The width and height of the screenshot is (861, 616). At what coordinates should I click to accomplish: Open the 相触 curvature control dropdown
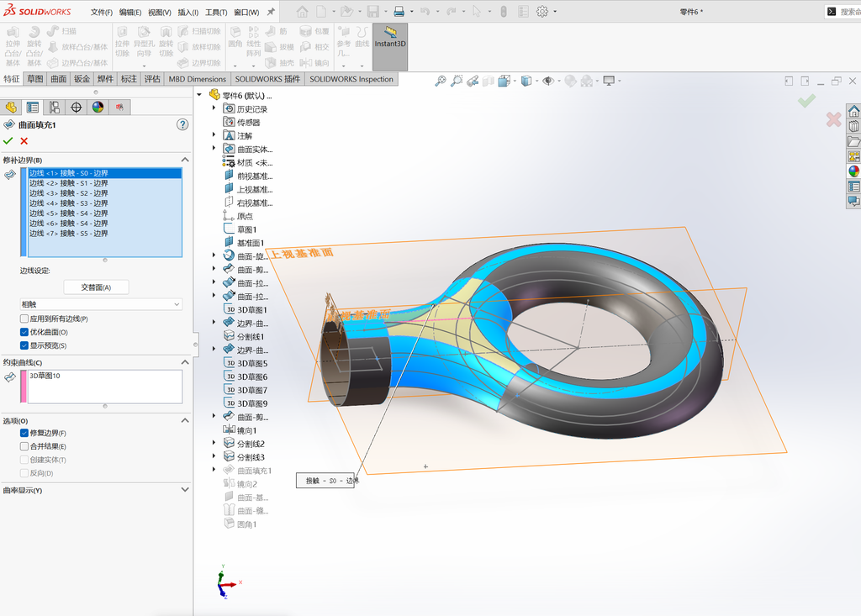tap(101, 304)
